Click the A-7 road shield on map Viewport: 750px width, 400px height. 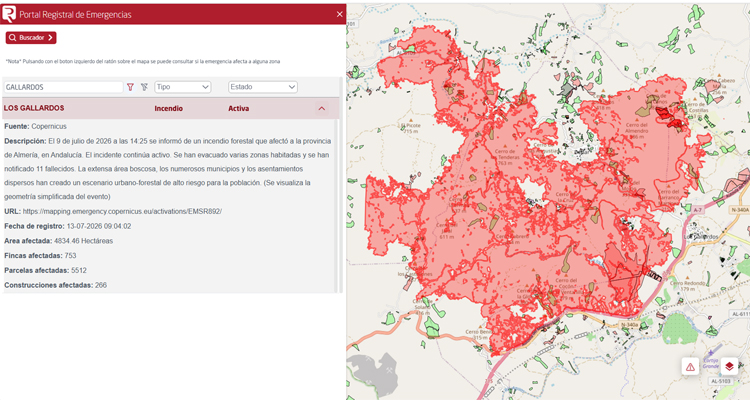tap(698, 210)
